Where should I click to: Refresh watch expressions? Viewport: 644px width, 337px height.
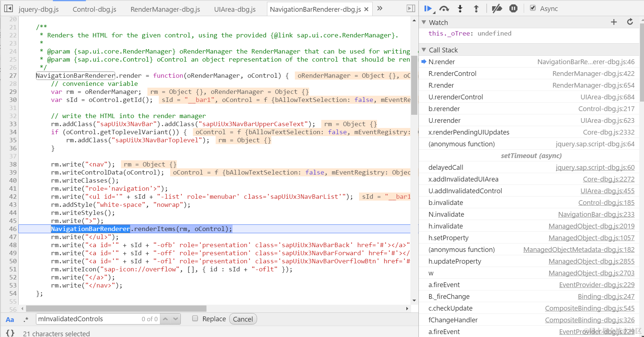(630, 22)
